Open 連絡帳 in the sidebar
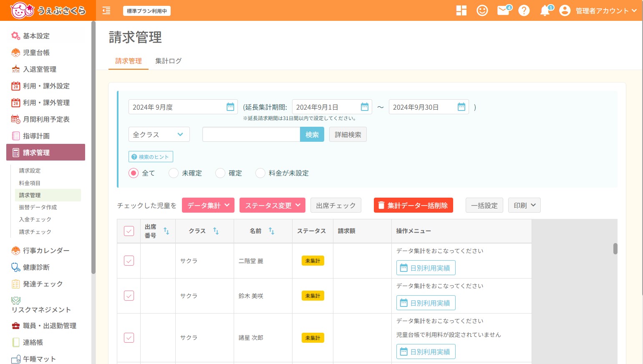 coord(46,342)
